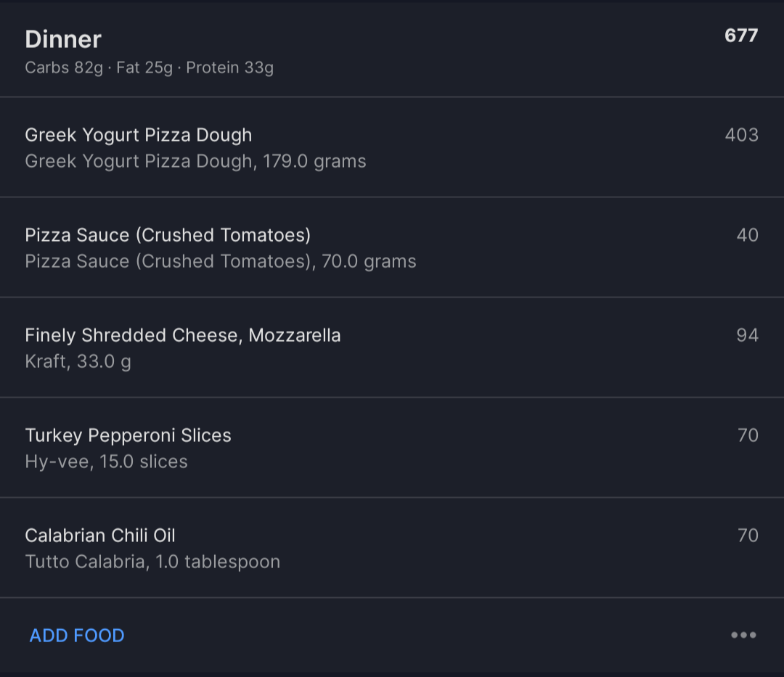Click the Kraft, 33.0 g serving text
This screenshot has height=677, width=784.
[78, 361]
